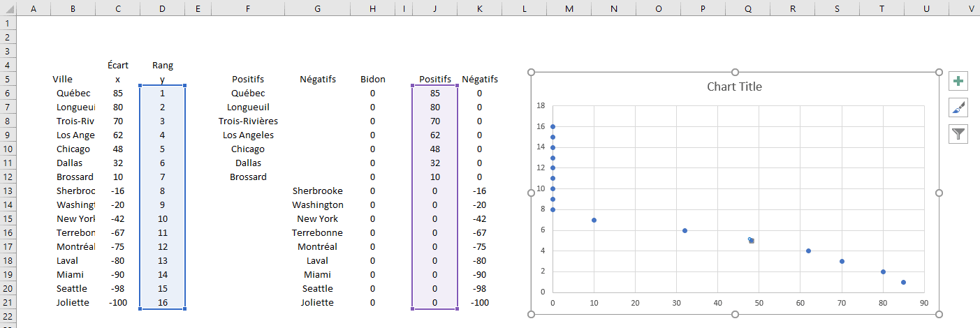The width and height of the screenshot is (980, 328).
Task: Select row 21 header
Action: coord(7,302)
